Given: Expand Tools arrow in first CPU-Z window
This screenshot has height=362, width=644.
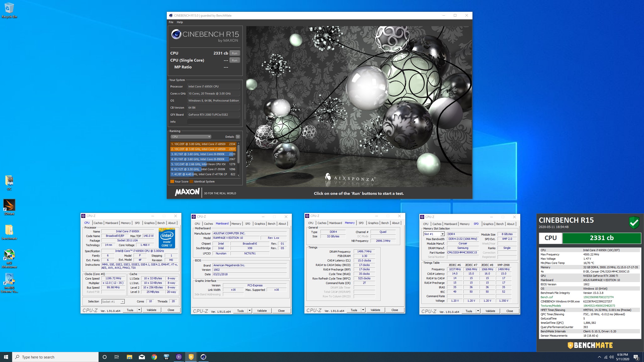Looking at the screenshot, I should pos(139,310).
